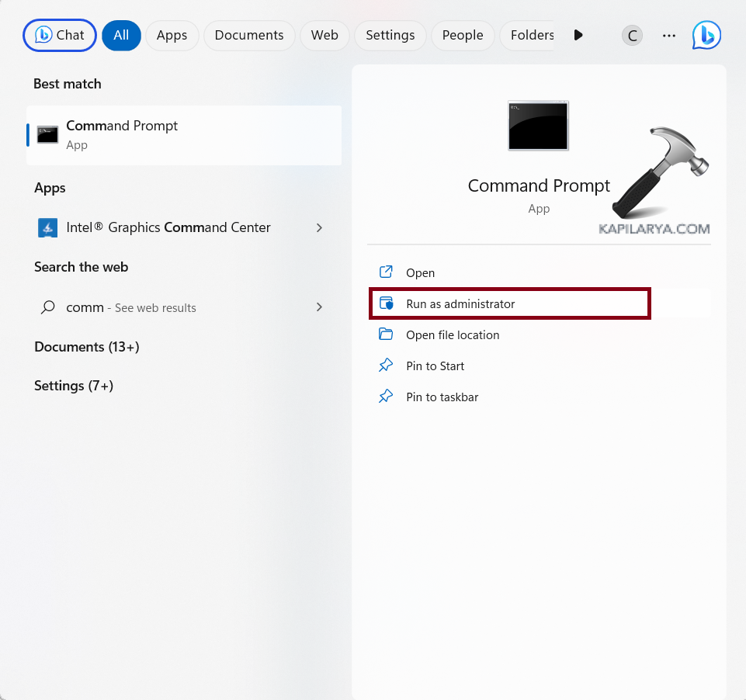
Task: Filter results by People
Action: pyautogui.click(x=463, y=35)
